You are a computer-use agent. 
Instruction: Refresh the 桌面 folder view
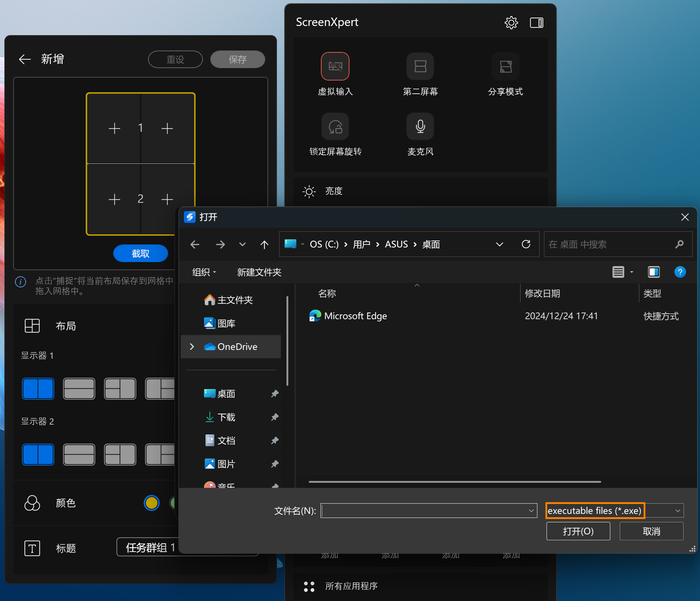(526, 244)
